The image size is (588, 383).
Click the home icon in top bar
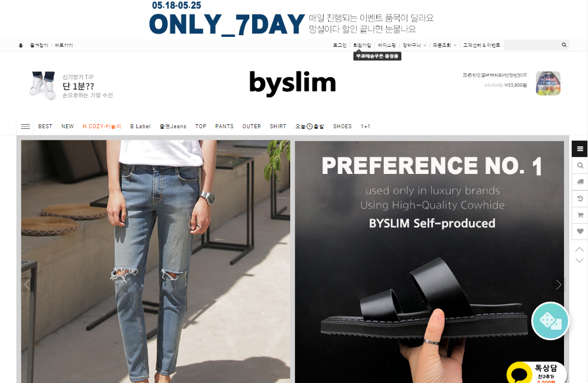click(20, 46)
